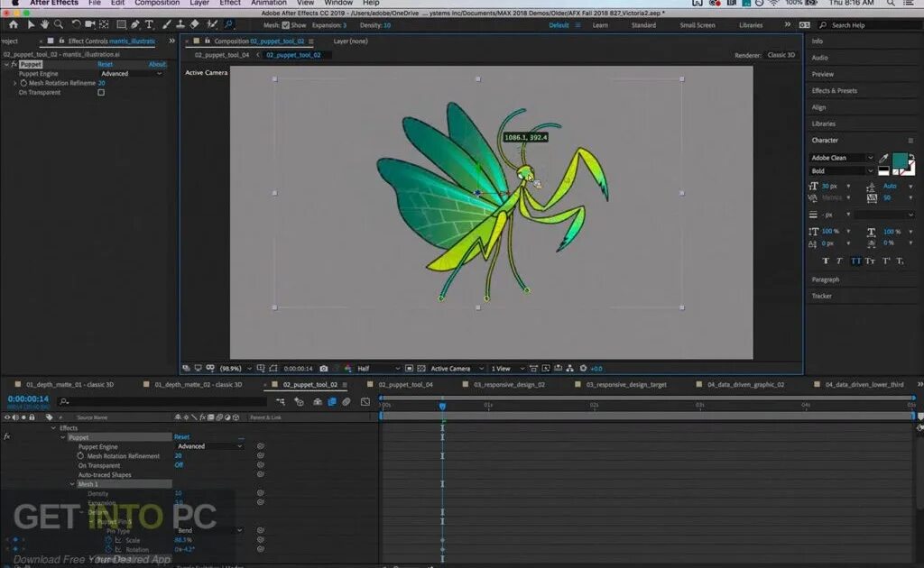Screen dimensions: 924x568
Task: Switch to 02_puppet_tool_04 timeline tab
Action: pyautogui.click(x=405, y=384)
